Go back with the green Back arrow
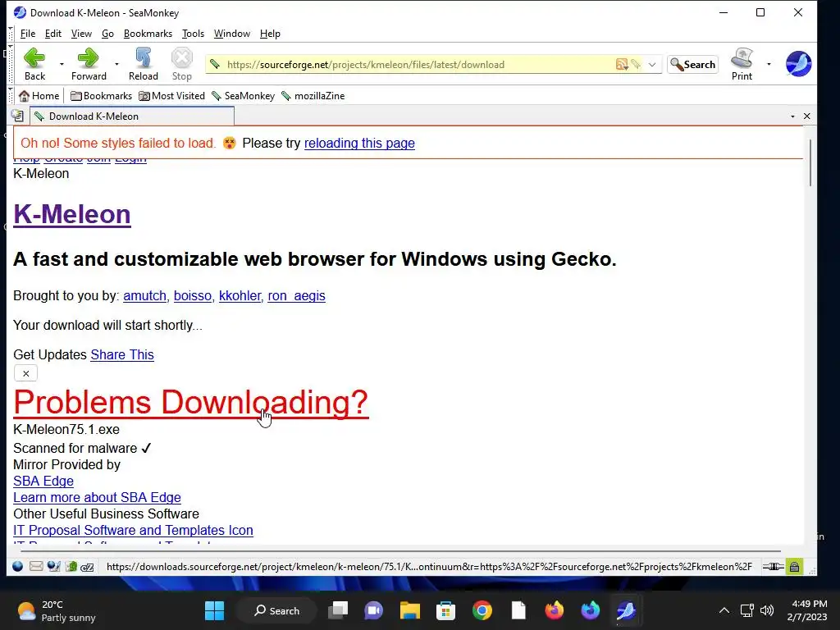The width and height of the screenshot is (840, 630). point(34,64)
